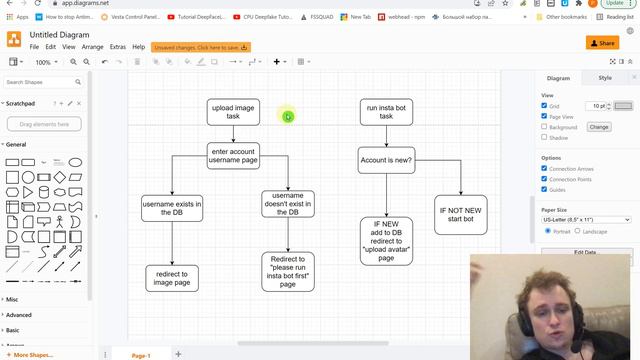This screenshot has height=360, width=640.
Task: Expand the Advanced shapes section
Action: [18, 315]
